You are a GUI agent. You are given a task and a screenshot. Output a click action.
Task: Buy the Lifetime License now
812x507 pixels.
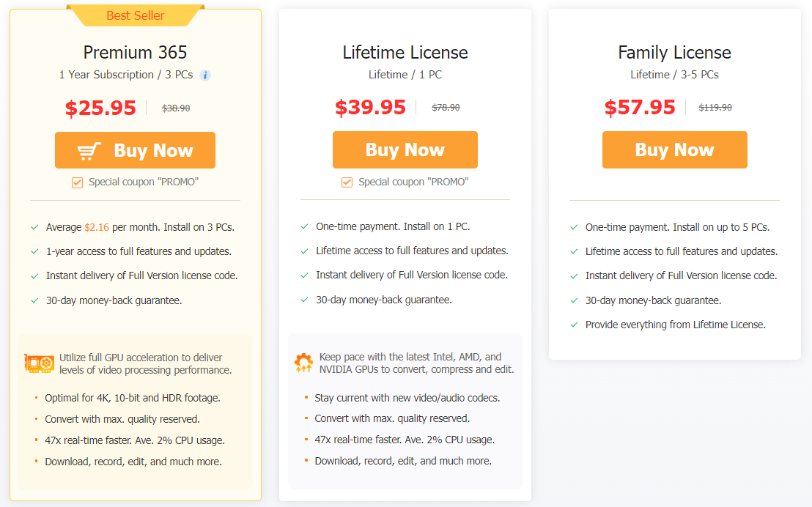[405, 150]
